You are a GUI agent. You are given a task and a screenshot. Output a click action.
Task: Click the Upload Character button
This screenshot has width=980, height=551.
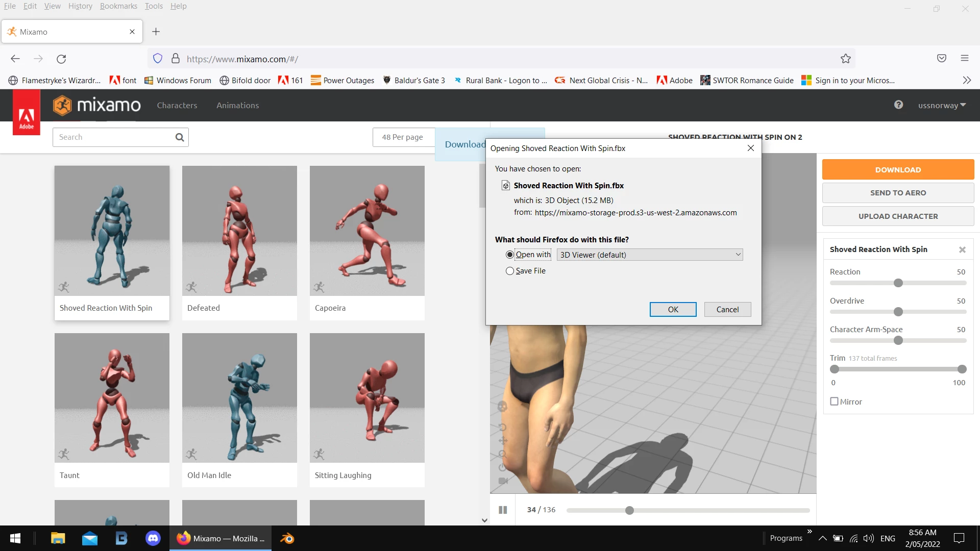pyautogui.click(x=898, y=216)
